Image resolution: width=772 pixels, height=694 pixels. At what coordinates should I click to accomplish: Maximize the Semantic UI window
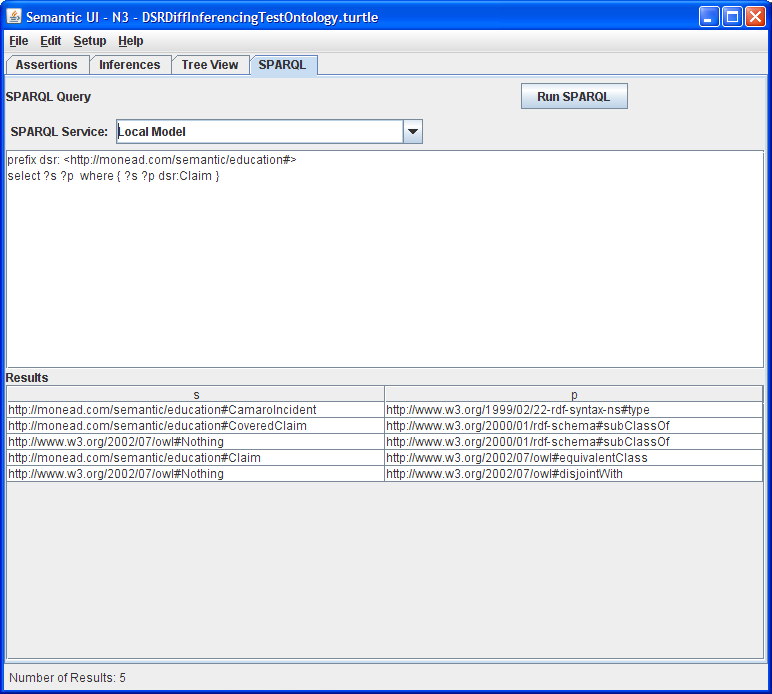[732, 17]
